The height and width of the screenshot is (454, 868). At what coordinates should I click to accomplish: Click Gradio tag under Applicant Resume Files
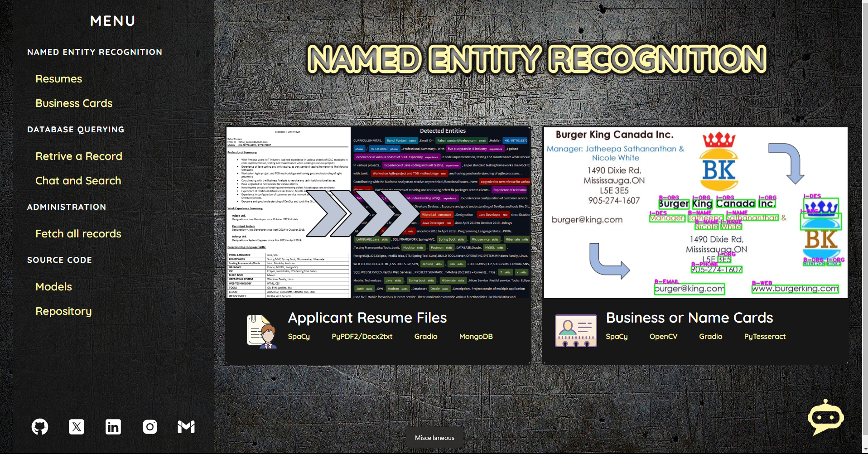tap(426, 336)
